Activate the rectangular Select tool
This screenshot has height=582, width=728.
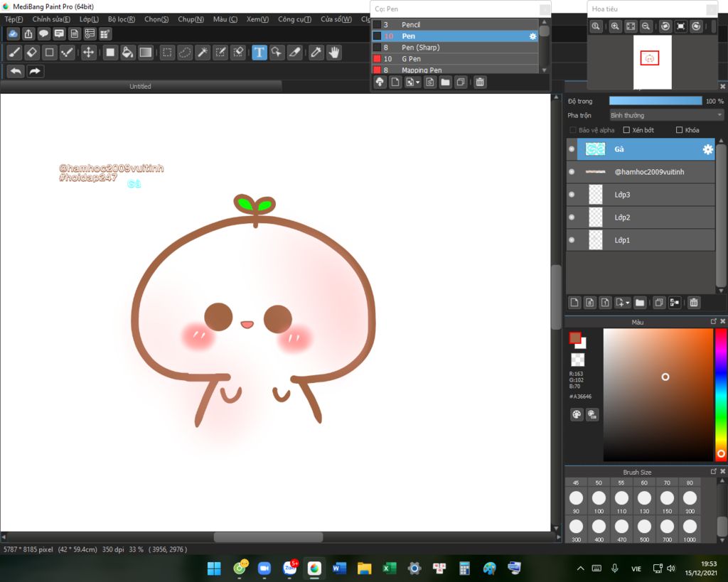coord(167,53)
